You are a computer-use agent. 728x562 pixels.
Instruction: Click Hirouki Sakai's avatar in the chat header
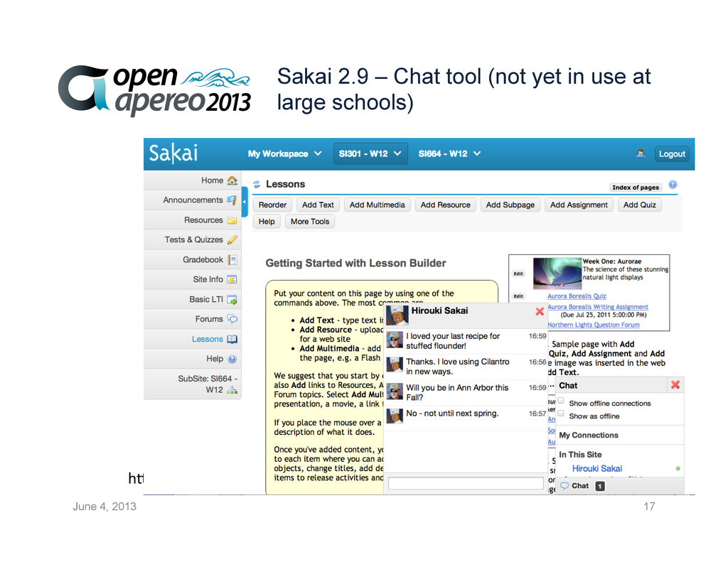tap(397, 315)
